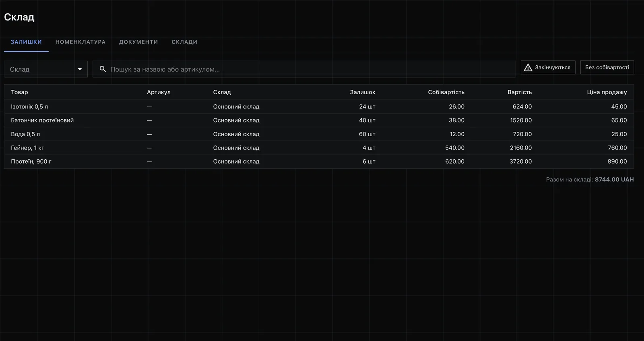The image size is (644, 341).
Task: Click the search magnifier icon
Action: point(103,69)
